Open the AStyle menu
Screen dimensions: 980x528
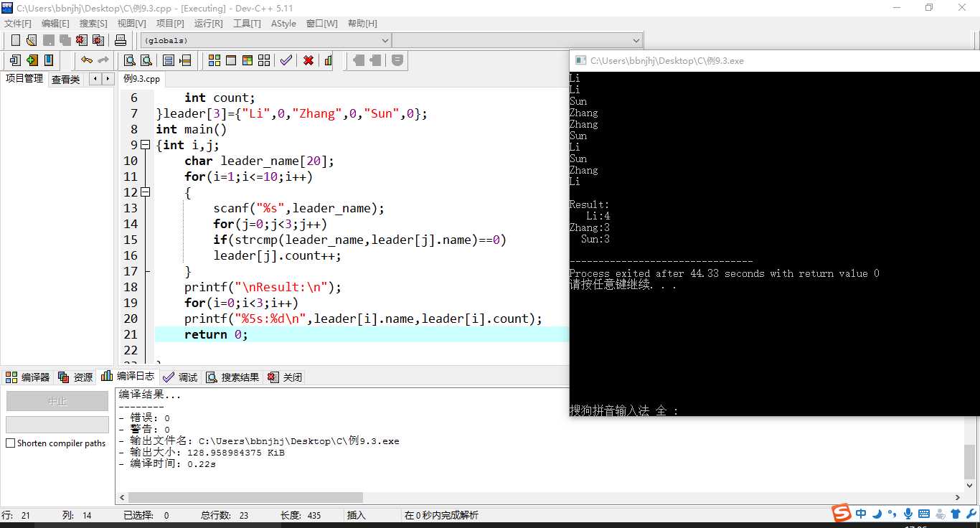click(x=283, y=24)
